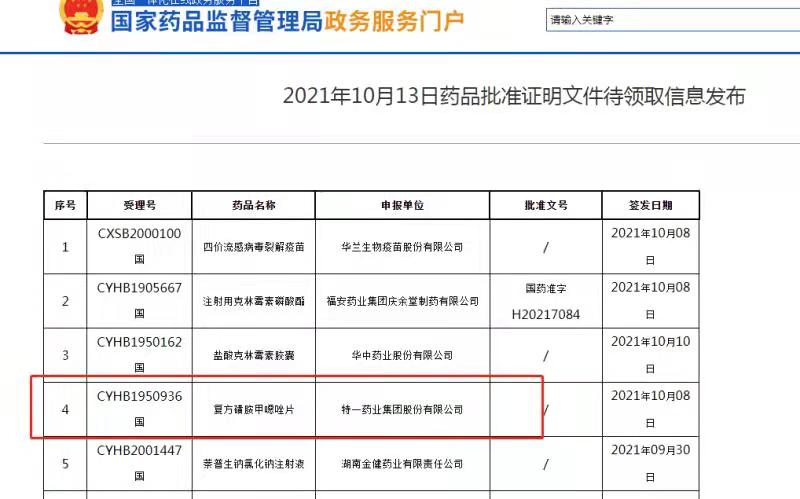Click the 批准文号 column header
This screenshot has width=800, height=499.
coord(545,205)
